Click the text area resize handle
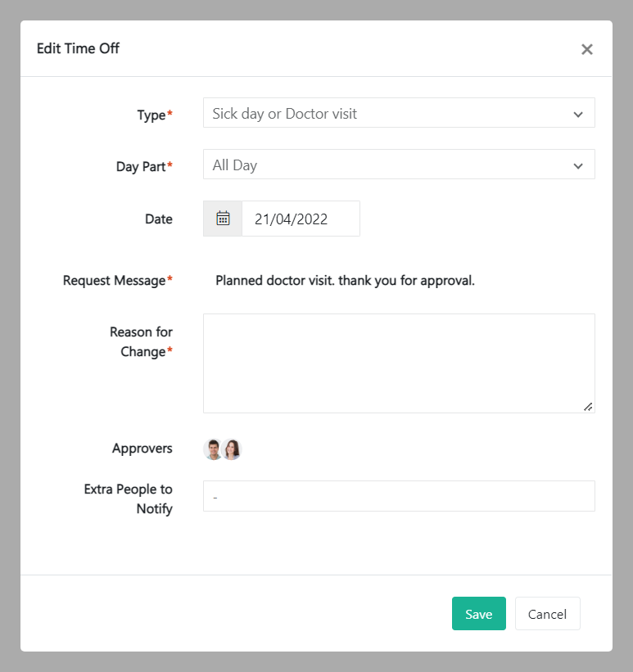 588,406
